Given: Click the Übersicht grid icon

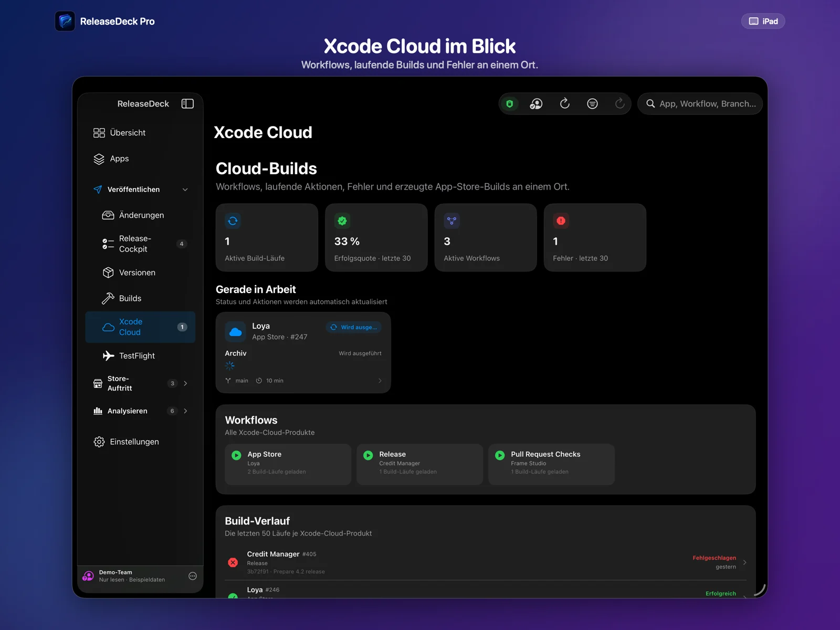Looking at the screenshot, I should click(99, 133).
